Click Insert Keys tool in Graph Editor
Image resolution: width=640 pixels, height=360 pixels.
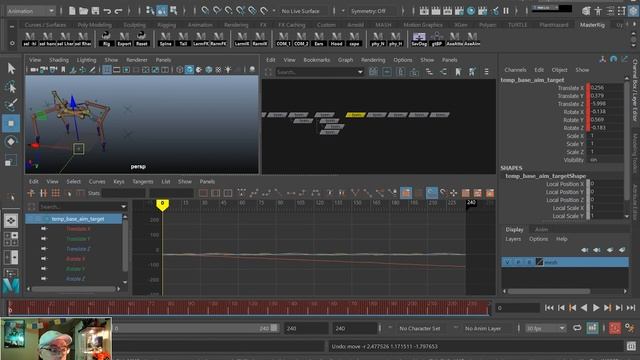click(x=43, y=193)
